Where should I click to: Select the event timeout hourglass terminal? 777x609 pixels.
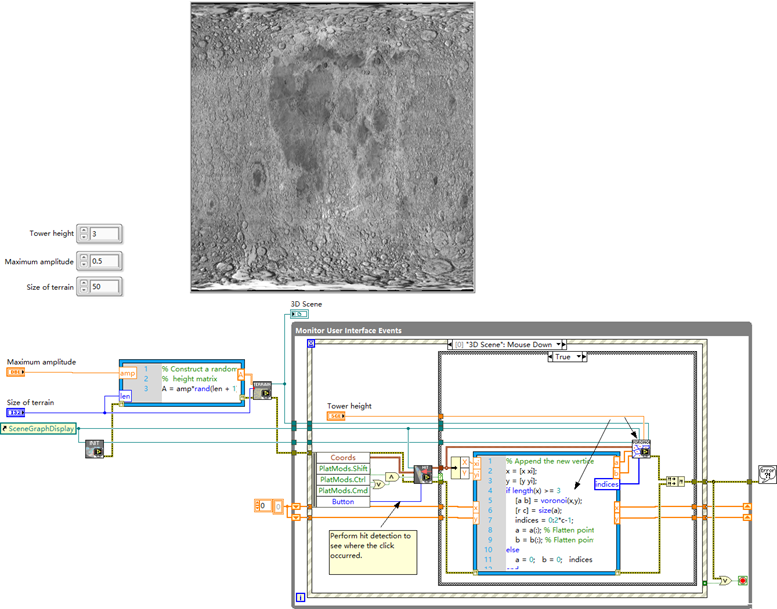[311, 343]
